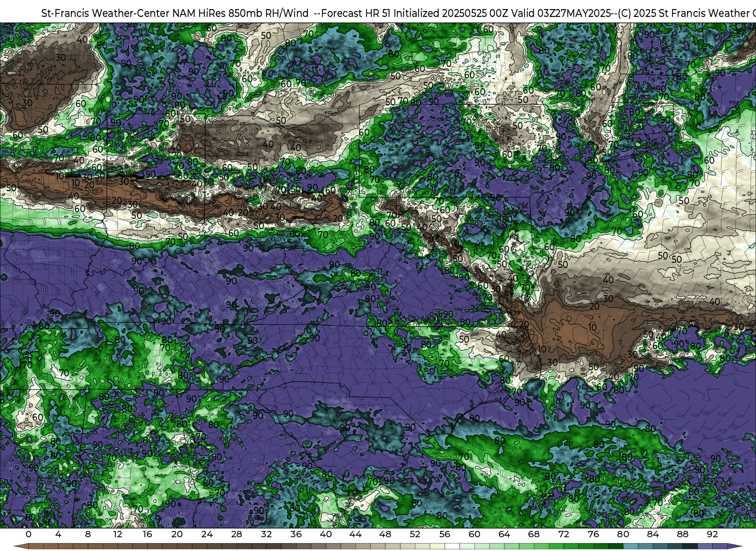Click the colorbar label '12'
The image size is (756, 551).
point(118,534)
